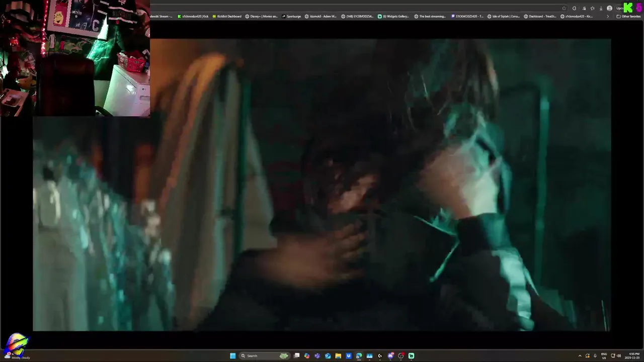Click the green Kick logo overlay
Screen dimensions: 644x362
coord(628,8)
